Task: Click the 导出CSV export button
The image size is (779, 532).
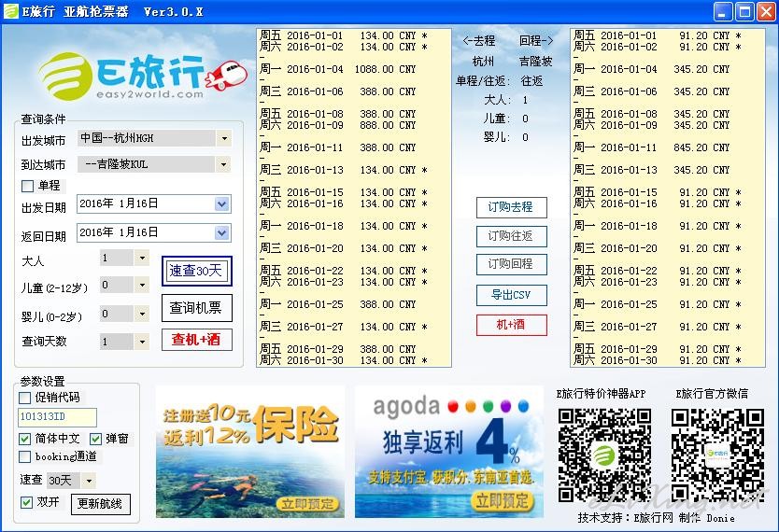Action: (511, 295)
